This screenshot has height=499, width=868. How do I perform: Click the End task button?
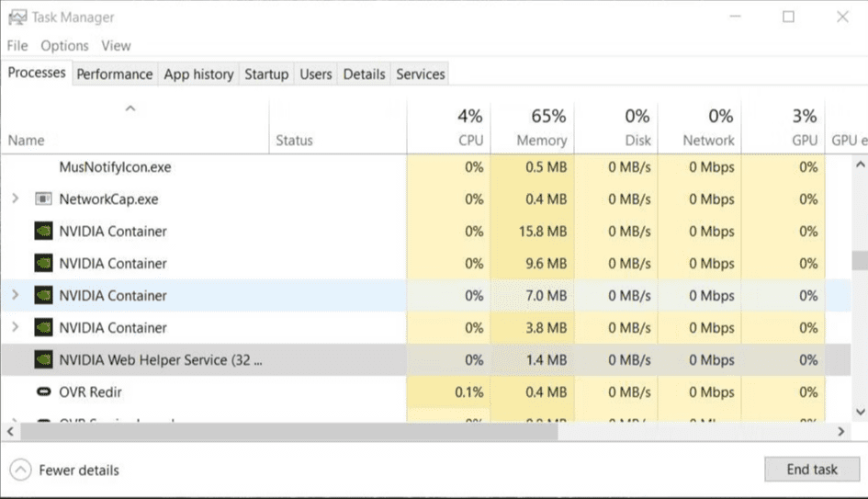pyautogui.click(x=811, y=470)
